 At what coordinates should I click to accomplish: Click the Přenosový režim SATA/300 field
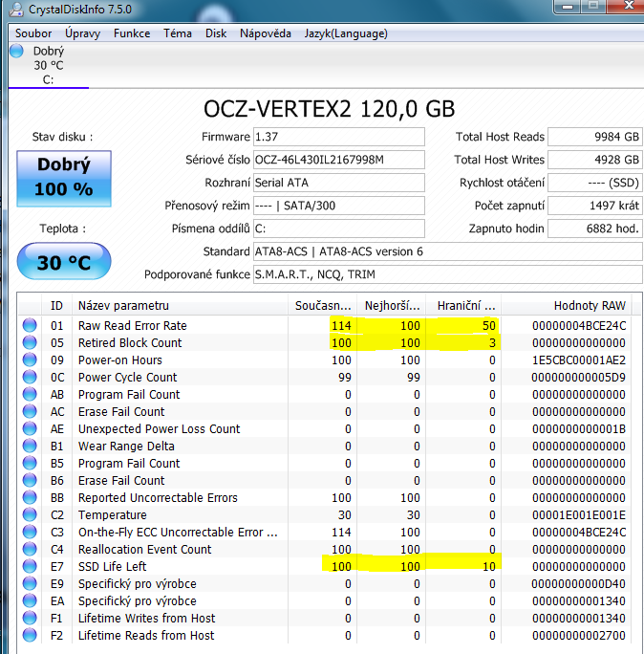tap(339, 206)
